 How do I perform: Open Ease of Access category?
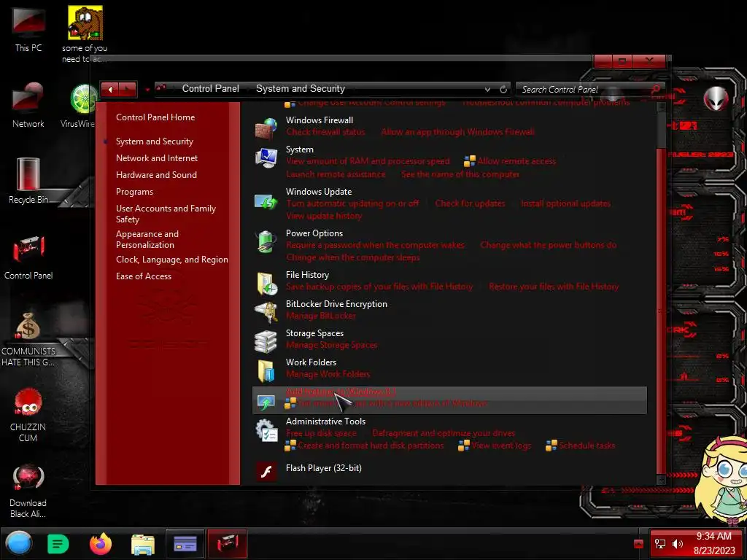tap(144, 276)
